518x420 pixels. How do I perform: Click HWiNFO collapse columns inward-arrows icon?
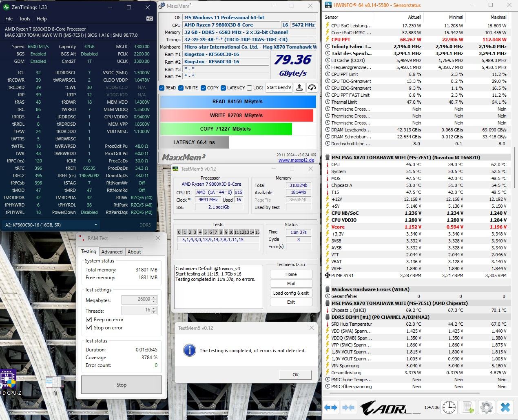click(348, 407)
